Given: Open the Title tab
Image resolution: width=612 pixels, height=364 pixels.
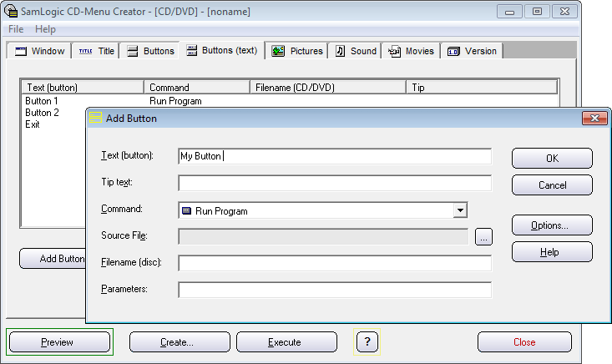Looking at the screenshot, I should (x=96, y=51).
